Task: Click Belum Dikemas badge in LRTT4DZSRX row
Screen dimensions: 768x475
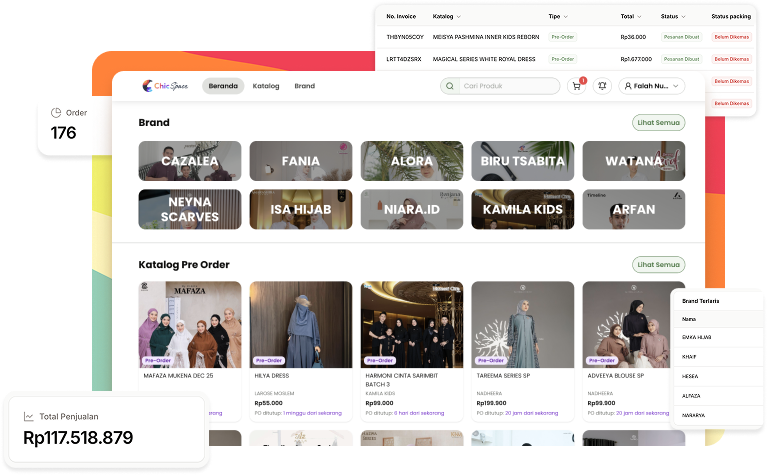Action: pos(732,59)
